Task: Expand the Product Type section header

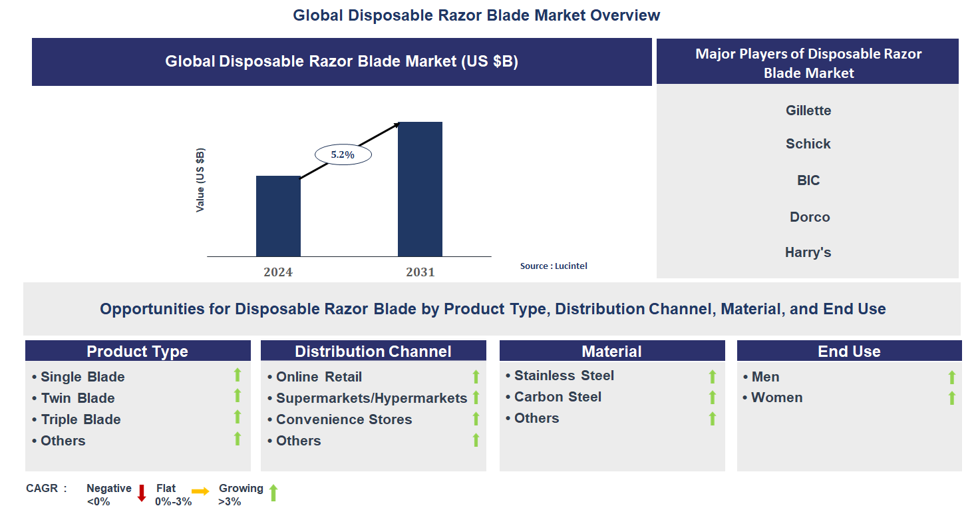Action: 137,351
